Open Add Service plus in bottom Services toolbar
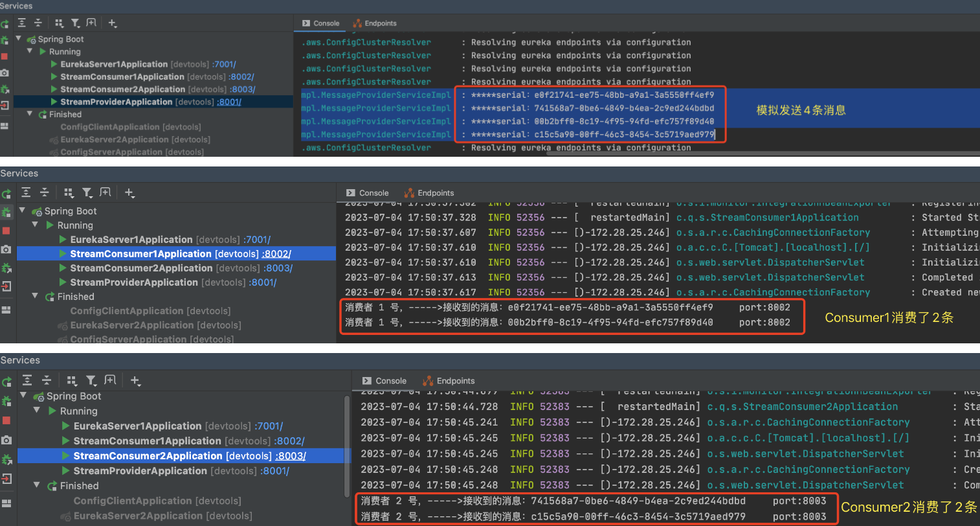The width and height of the screenshot is (980, 526). point(135,380)
